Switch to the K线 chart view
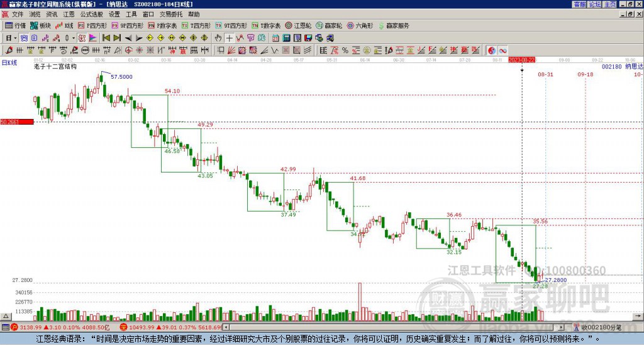 coord(64,25)
